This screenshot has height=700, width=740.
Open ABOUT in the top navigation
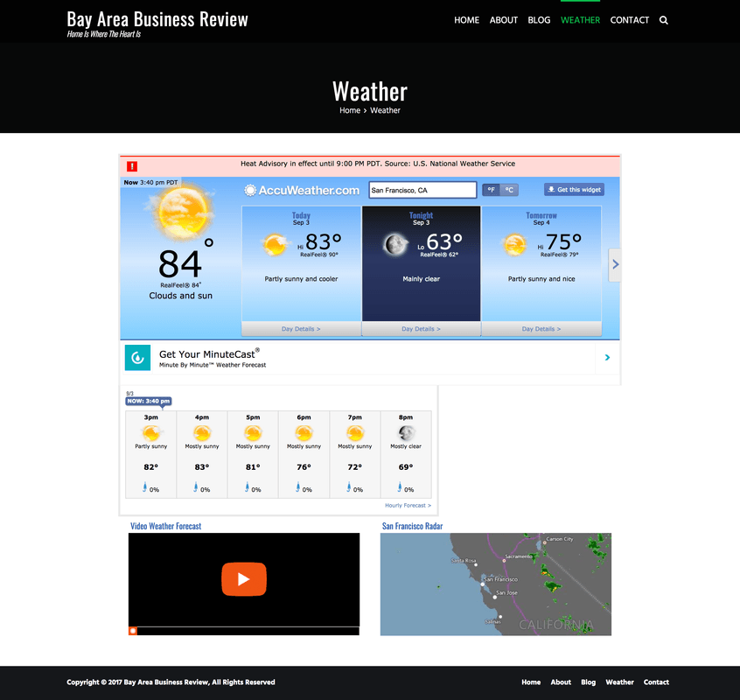[504, 20]
